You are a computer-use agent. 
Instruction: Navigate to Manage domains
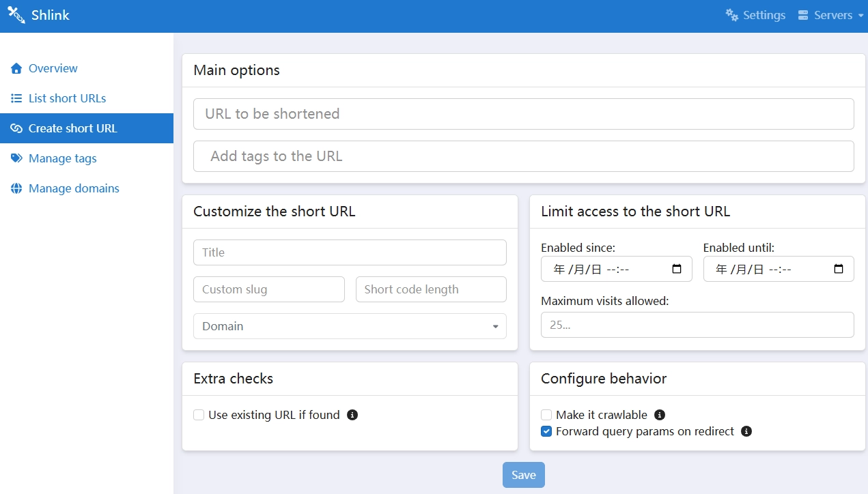click(x=74, y=188)
